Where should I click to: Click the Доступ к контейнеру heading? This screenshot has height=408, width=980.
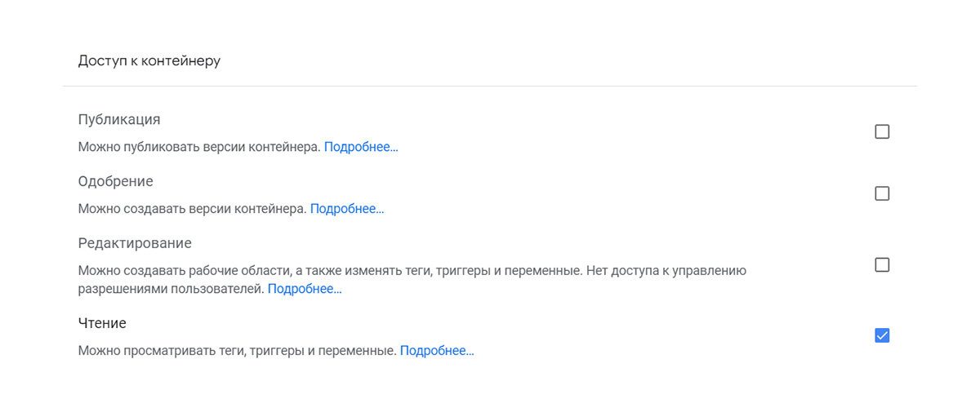149,60
